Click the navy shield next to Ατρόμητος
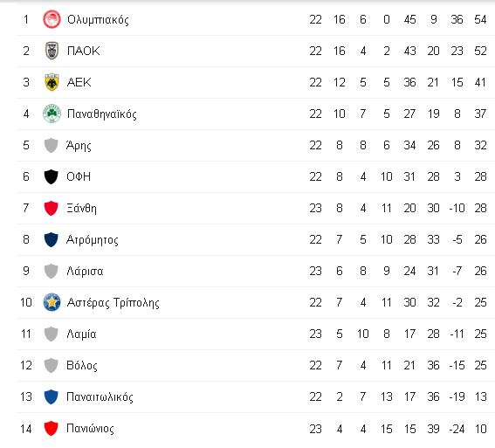Image resolution: width=495 pixels, height=448 pixels. pyautogui.click(x=51, y=239)
